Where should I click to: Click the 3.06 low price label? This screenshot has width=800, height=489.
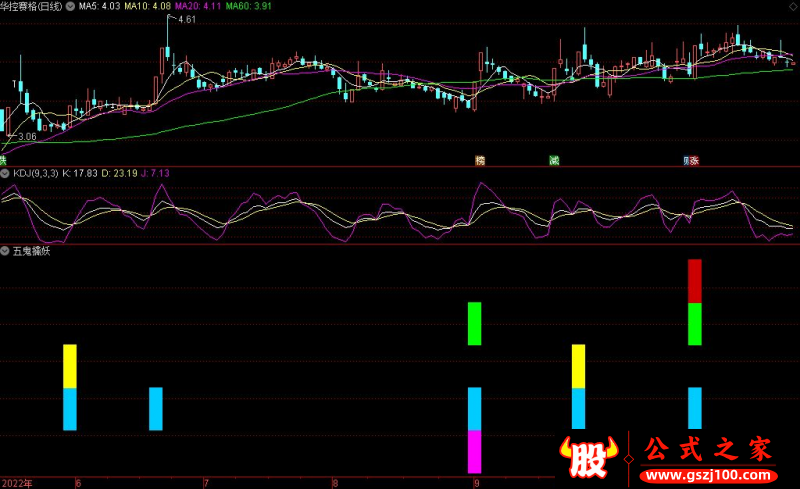point(27,136)
